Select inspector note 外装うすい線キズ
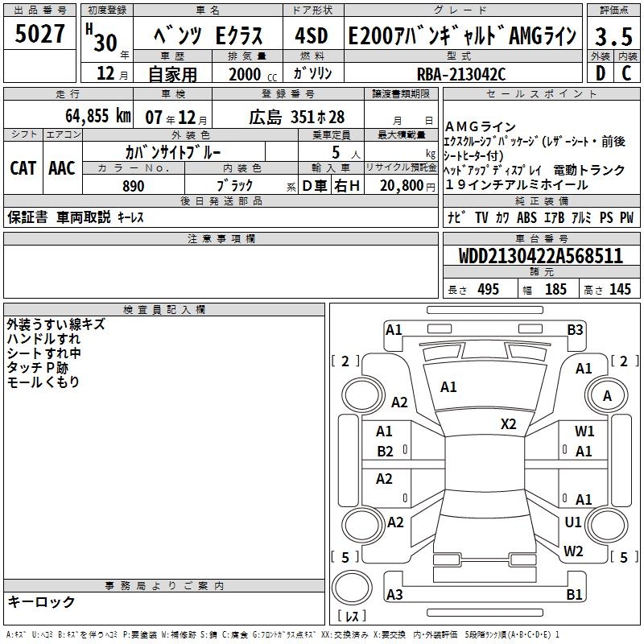Screen dimensions: 644x644 point(56,324)
